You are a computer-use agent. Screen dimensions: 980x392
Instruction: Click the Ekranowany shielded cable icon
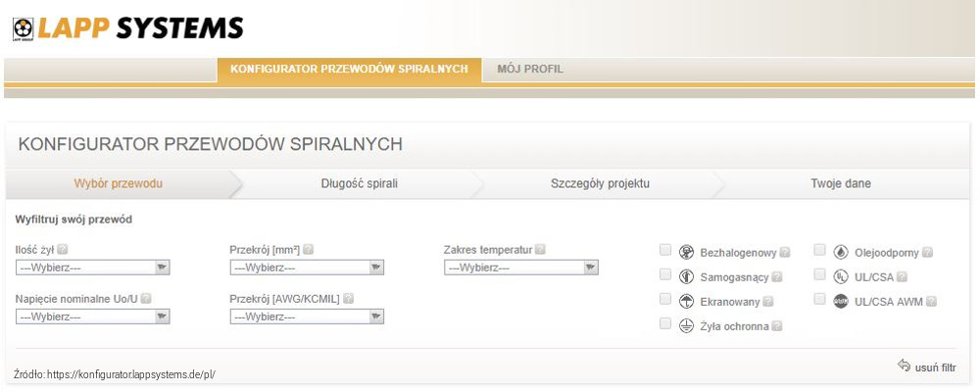(687, 301)
